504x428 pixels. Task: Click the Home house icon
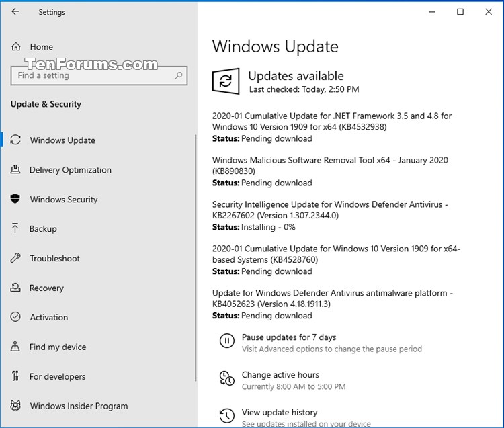tap(15, 46)
